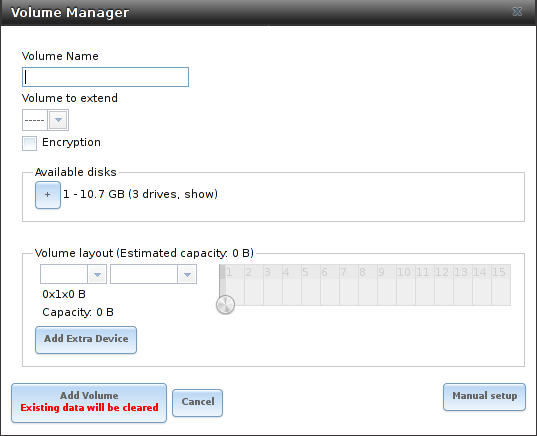Select column 12 in the disk grid

444,285
